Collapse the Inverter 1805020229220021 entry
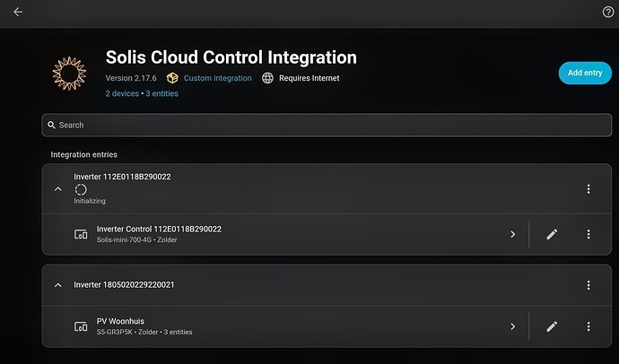Screen dimensions: 619x364 coord(58,285)
